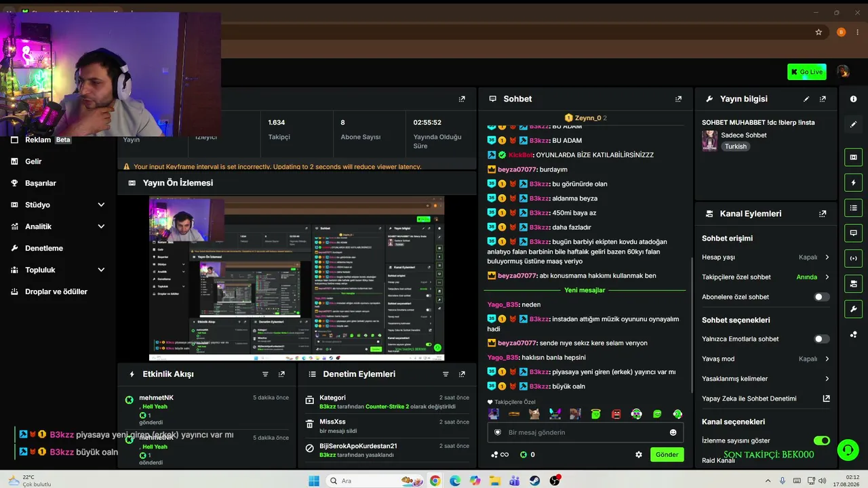Screen dimensions: 868x488
Task: Open Steam from the taskbar
Action: [x=535, y=481]
